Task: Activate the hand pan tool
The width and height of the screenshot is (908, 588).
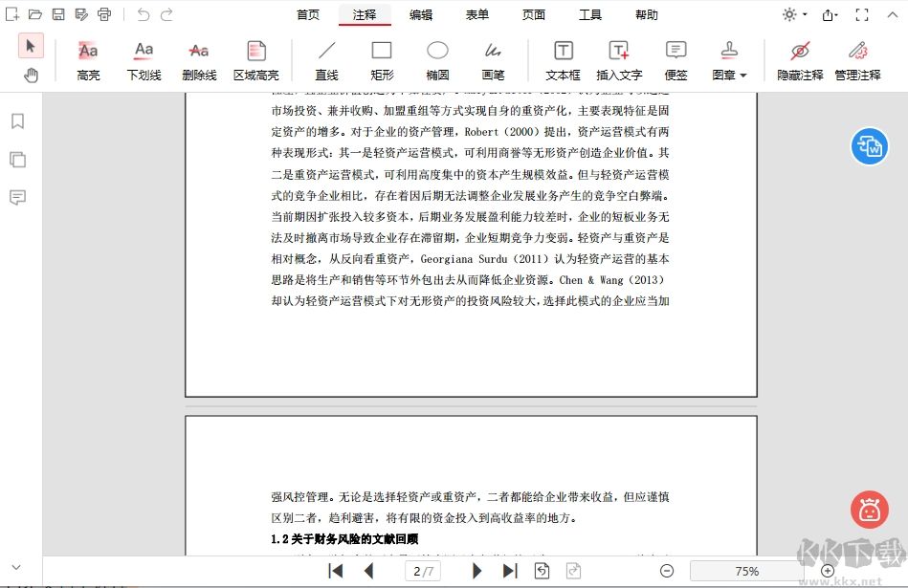Action: pos(31,75)
